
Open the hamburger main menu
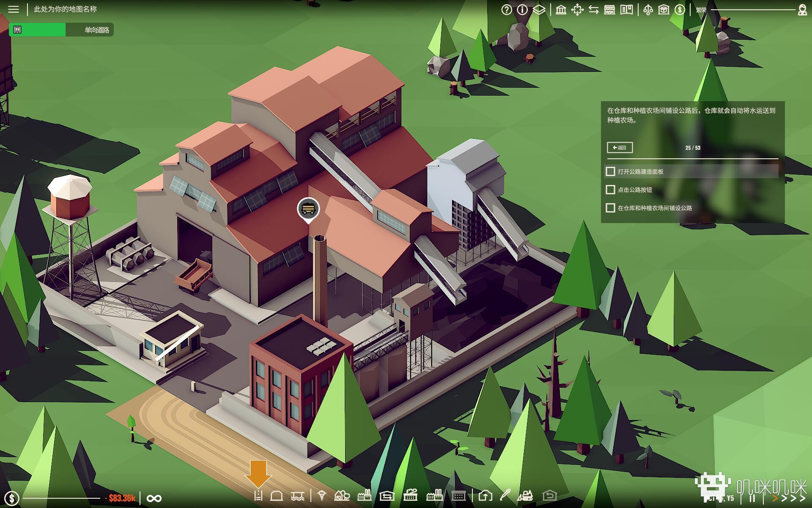point(14,9)
